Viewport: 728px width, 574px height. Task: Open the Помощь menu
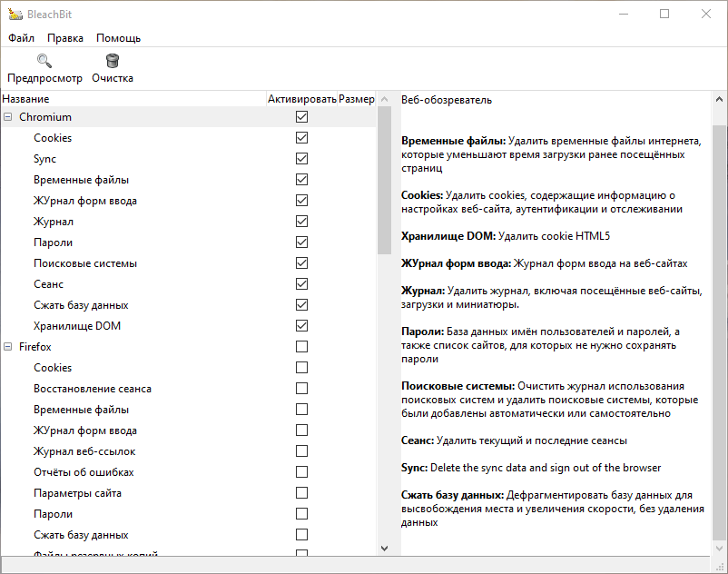tap(118, 38)
